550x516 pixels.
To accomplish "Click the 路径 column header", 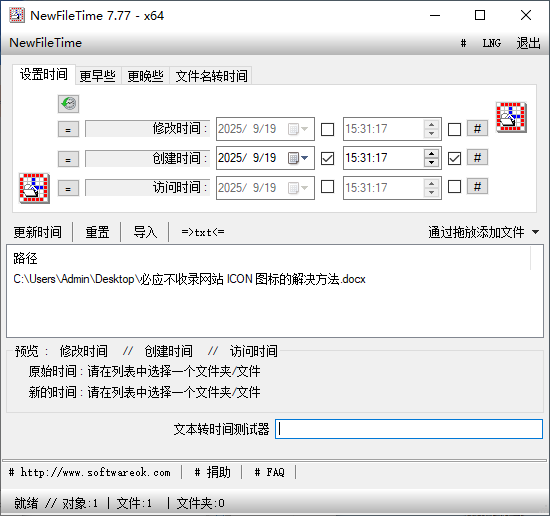I will tap(25, 259).
